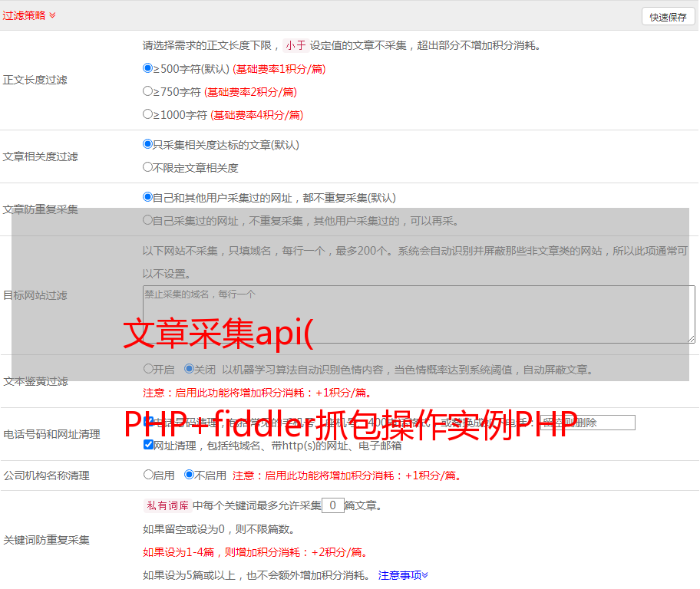Select 自己采集过的网址，不重复采集 radio option
The image size is (700, 589).
click(147, 220)
